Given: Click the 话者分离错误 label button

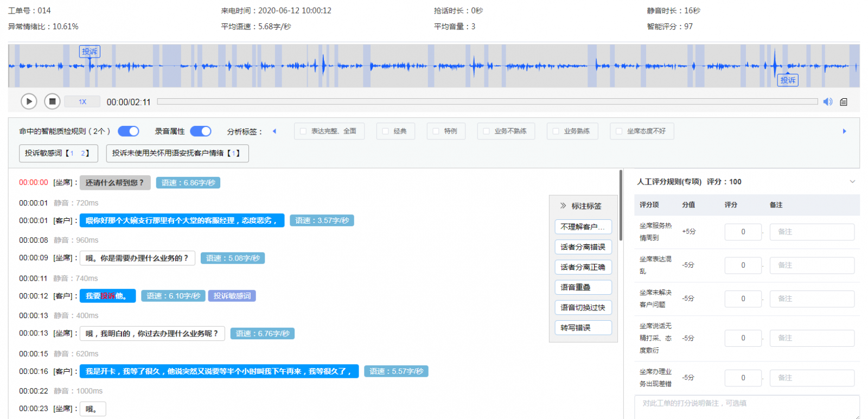Looking at the screenshot, I should click(x=583, y=247).
